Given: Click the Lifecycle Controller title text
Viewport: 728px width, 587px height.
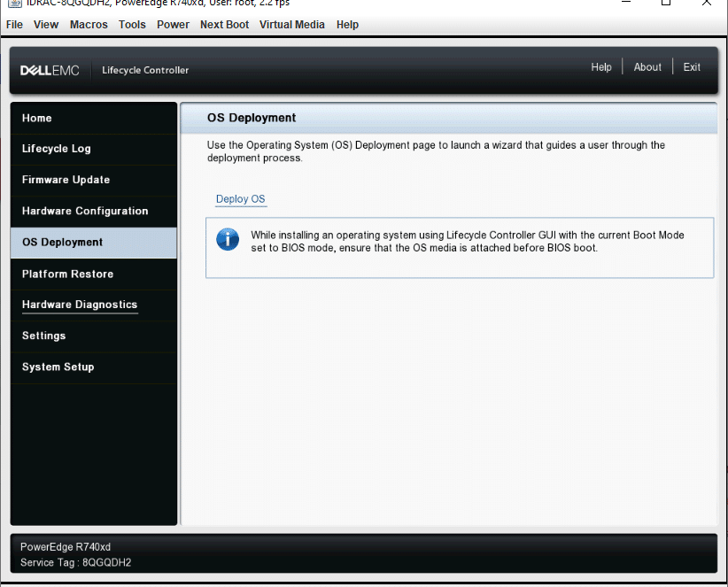Looking at the screenshot, I should pos(145,70).
